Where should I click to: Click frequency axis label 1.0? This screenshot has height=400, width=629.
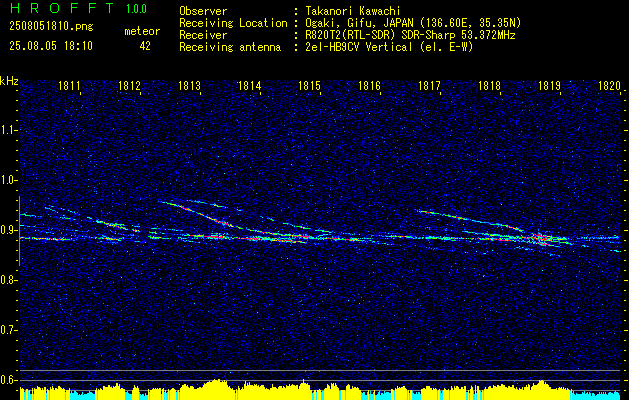[8, 181]
